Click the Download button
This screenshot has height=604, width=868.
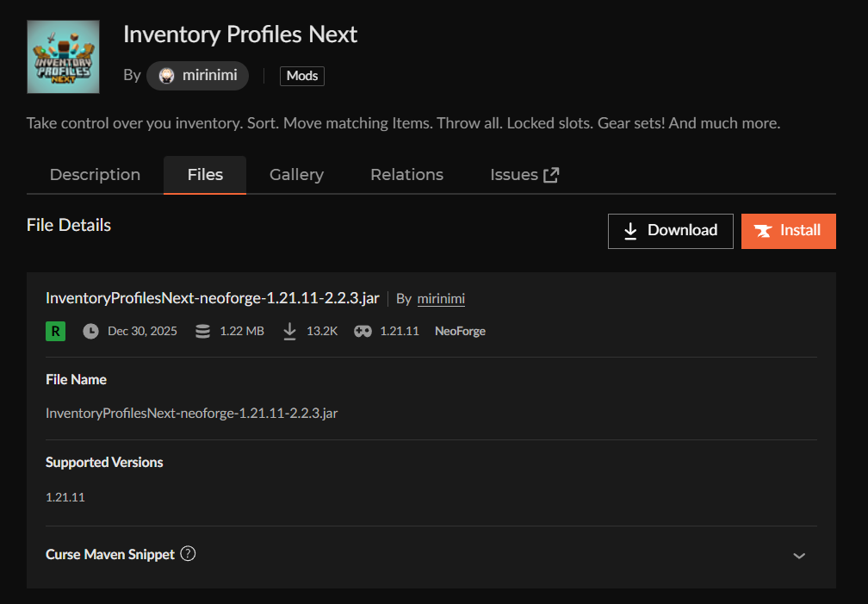pyautogui.click(x=671, y=230)
